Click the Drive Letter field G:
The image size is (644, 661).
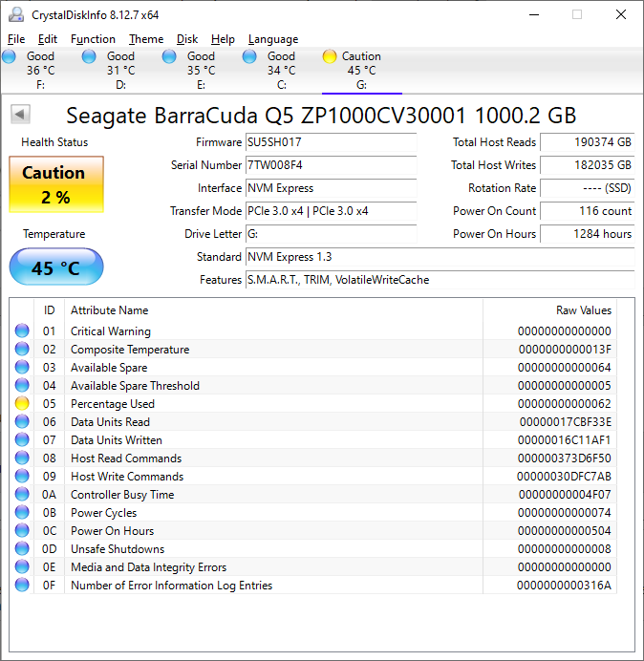(331, 234)
